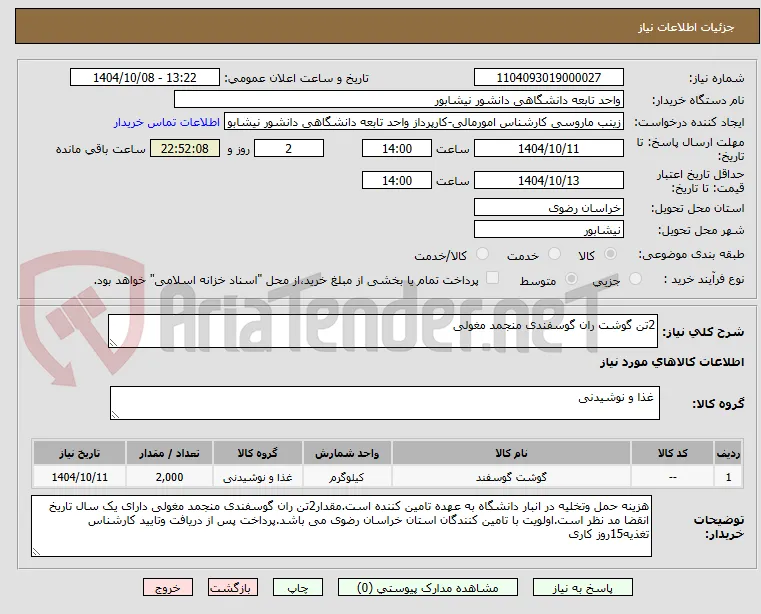Screen dimensions: 761x614
Task: Select the جزیی purchase type radio
Action: click(x=635, y=279)
